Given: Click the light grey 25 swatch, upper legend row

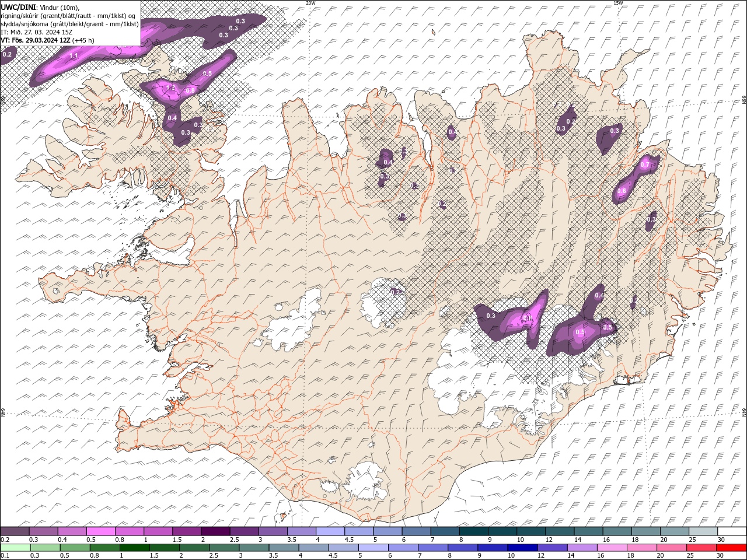Looking at the screenshot, I should 702,531.
